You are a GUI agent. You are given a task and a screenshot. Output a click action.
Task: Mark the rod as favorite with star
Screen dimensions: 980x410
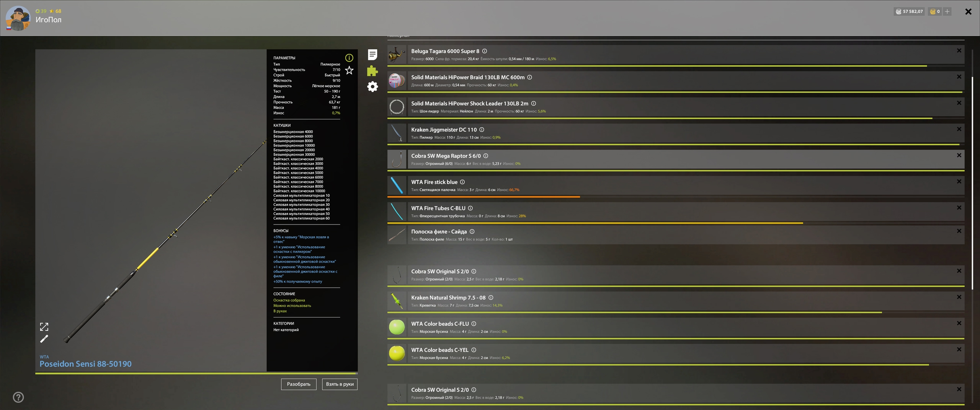[349, 70]
